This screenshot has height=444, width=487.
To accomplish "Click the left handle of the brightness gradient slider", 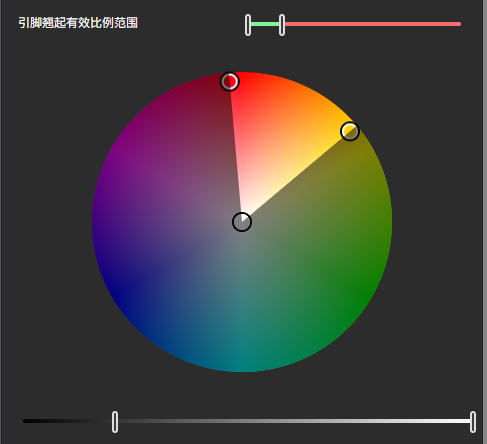I will (115, 422).
